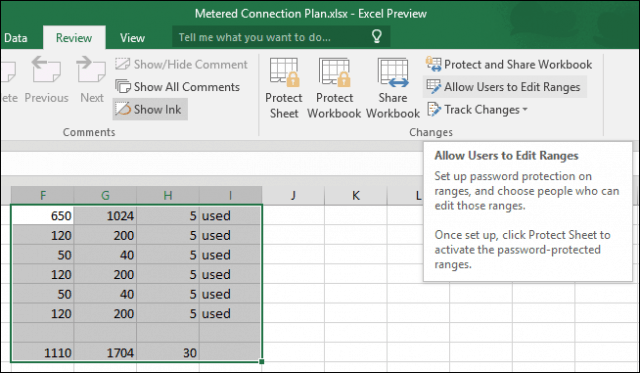Toggle Show Ink button
Image resolution: width=640 pixels, height=373 pixels.
pos(150,109)
